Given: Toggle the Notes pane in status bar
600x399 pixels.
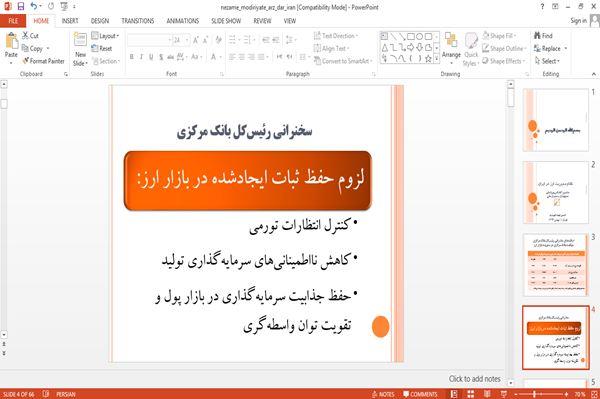Looking at the screenshot, I should pyautogui.click(x=383, y=394).
